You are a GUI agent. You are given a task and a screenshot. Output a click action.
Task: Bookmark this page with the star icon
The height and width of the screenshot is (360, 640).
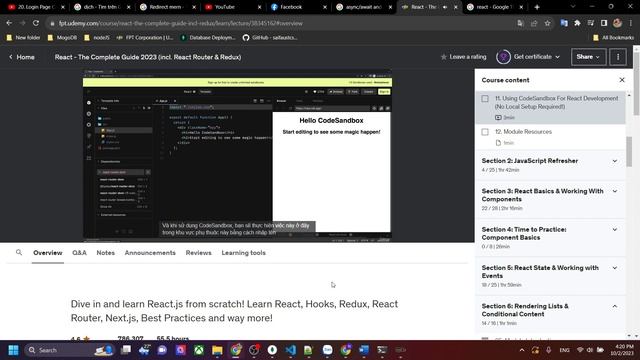click(x=547, y=23)
